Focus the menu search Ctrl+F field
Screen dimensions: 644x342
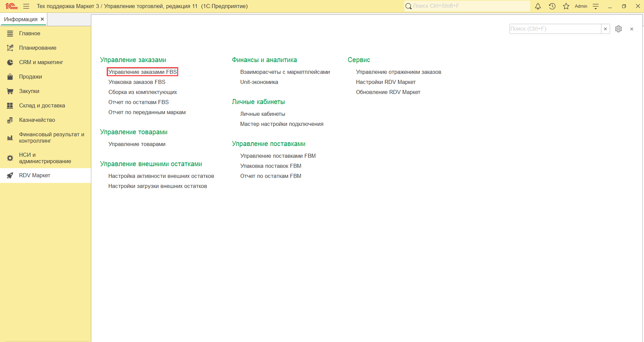[555, 29]
